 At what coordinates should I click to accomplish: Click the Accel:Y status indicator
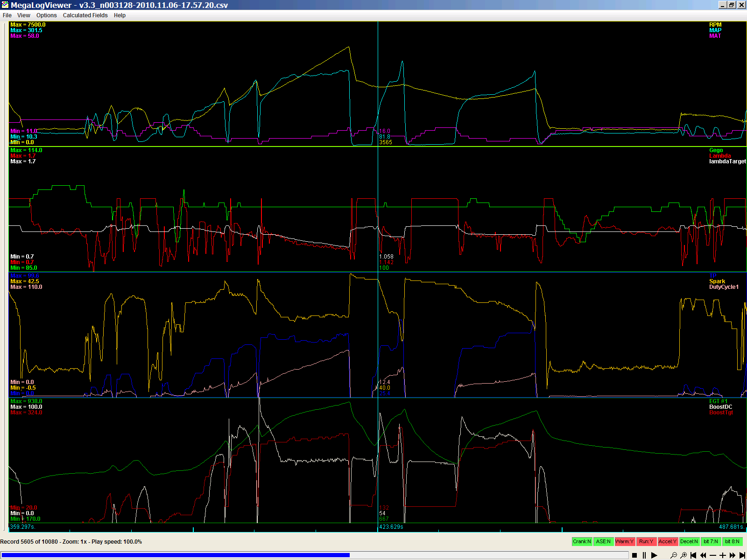click(668, 541)
